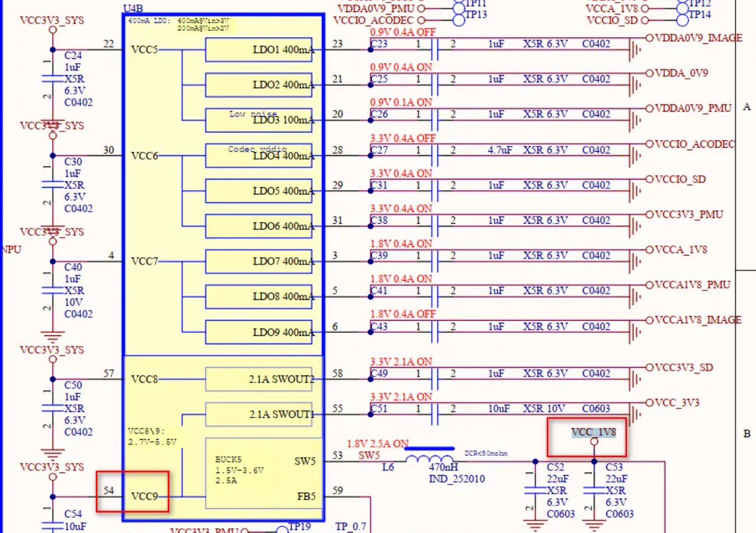Select input capacitor designator C54
The height and width of the screenshot is (533, 756).
pos(73,514)
